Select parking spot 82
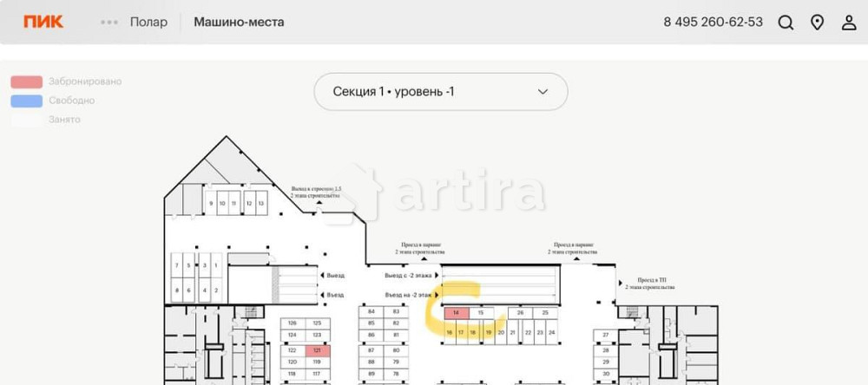Screen dimensions: 868x385 pos(396,323)
